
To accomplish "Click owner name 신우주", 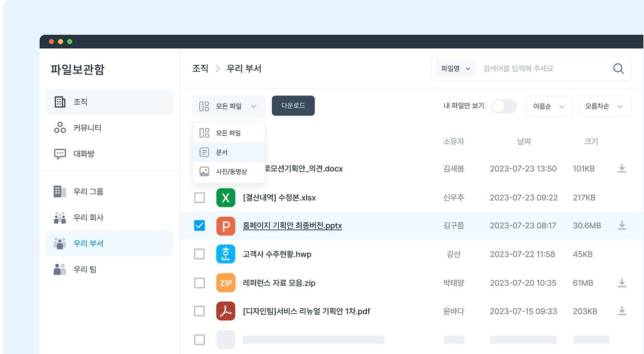I will pyautogui.click(x=454, y=198).
